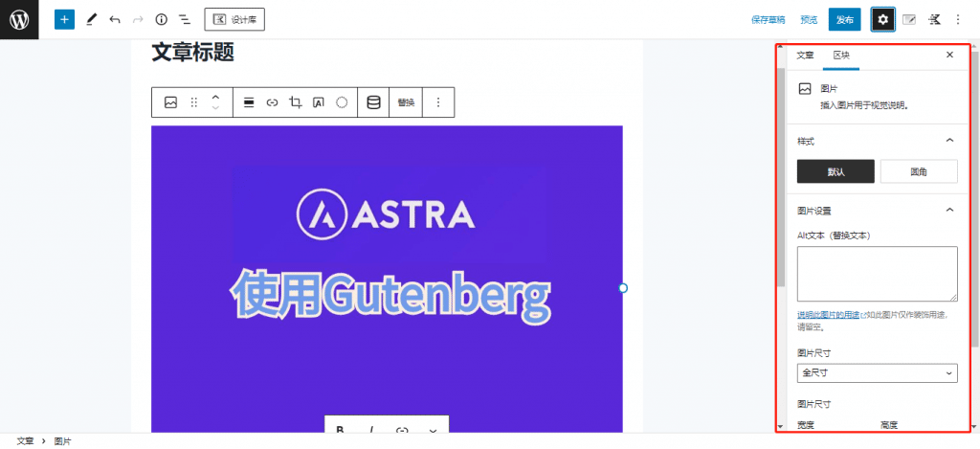980x449 pixels.
Task: Undo the last change
Action: click(x=115, y=19)
